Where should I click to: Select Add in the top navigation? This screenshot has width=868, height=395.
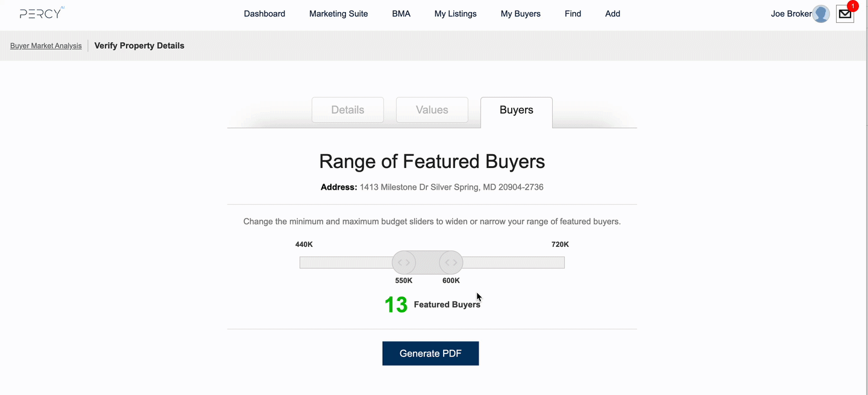(613, 14)
